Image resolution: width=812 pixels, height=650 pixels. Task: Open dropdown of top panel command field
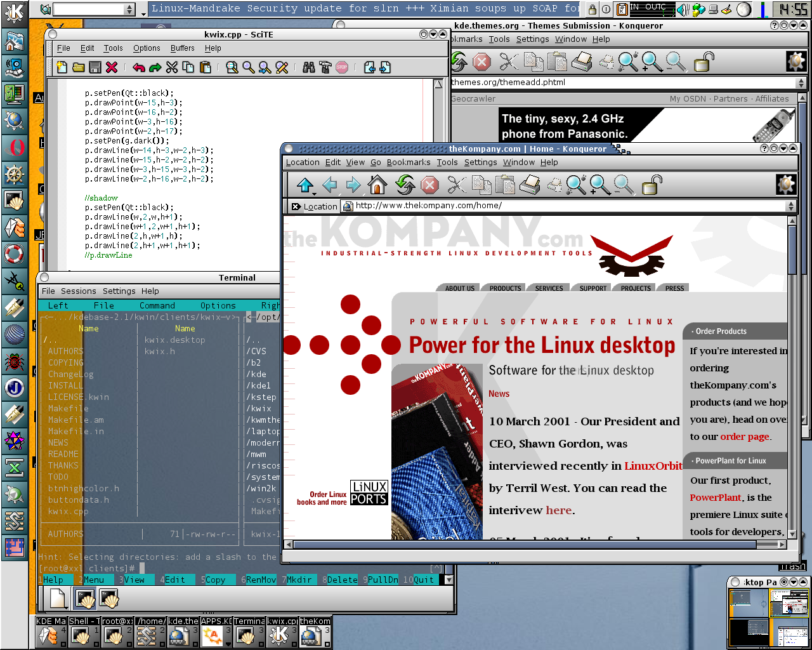click(130, 10)
